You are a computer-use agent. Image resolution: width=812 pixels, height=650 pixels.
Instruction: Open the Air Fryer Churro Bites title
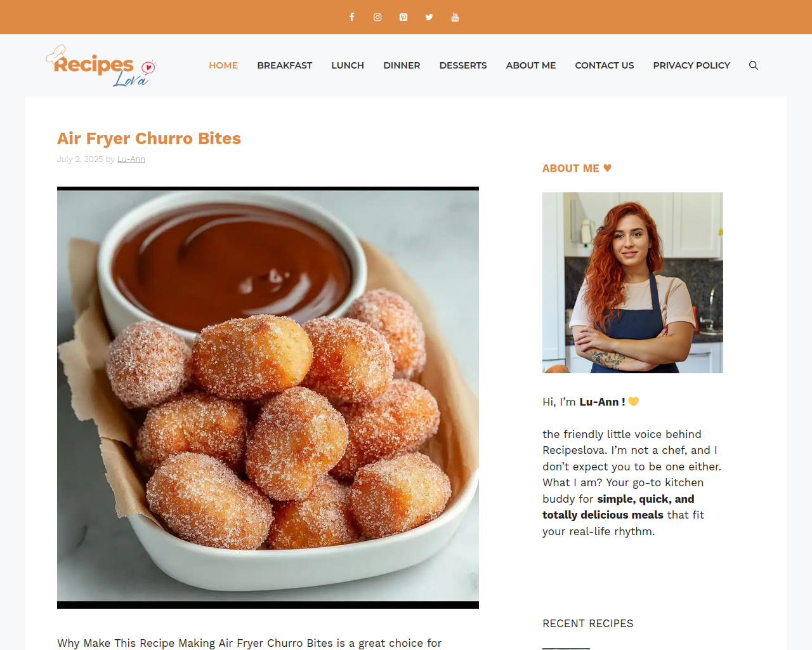tap(149, 138)
